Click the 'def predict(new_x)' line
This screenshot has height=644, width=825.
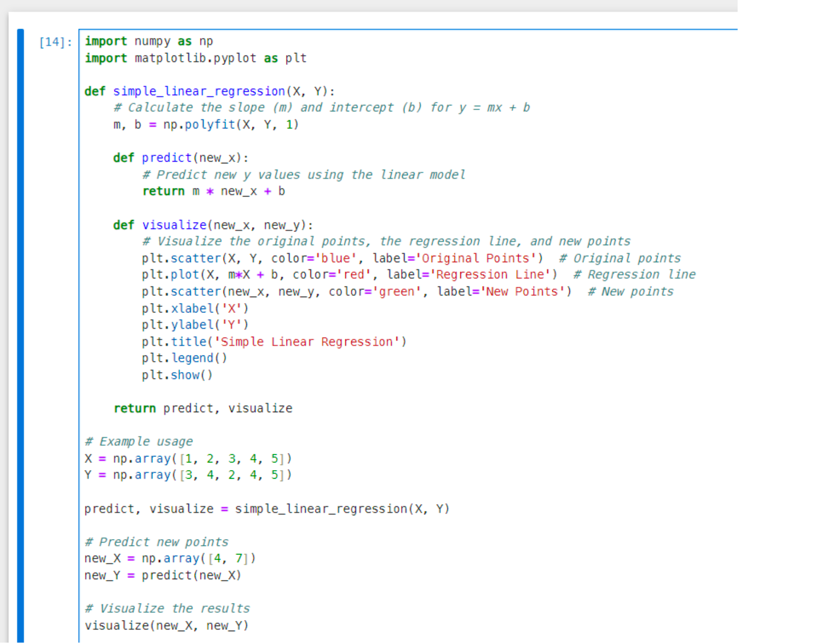(181, 158)
